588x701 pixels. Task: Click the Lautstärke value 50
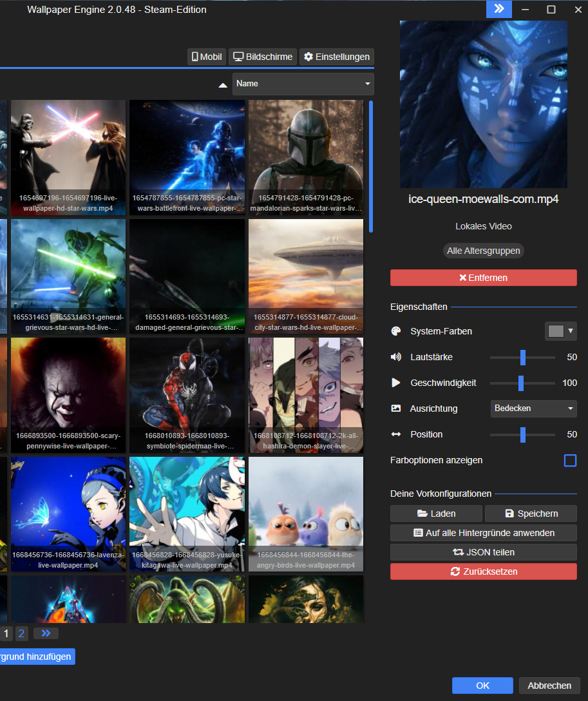tap(572, 357)
